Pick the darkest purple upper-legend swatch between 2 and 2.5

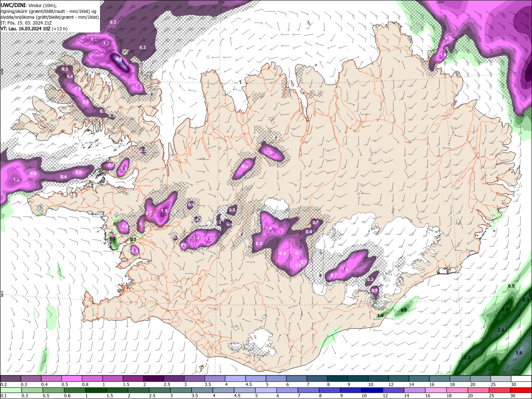[153, 379]
